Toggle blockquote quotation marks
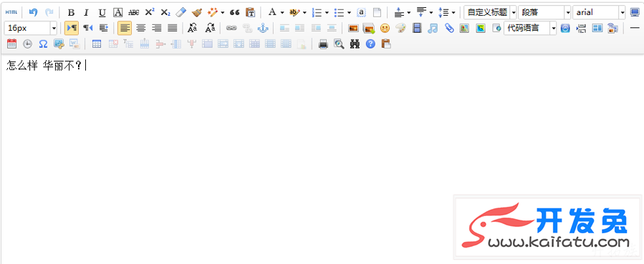The image size is (644, 264). click(234, 12)
